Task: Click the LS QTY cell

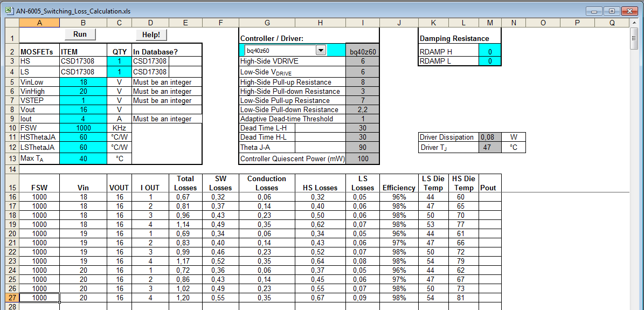Action: pyautogui.click(x=119, y=72)
